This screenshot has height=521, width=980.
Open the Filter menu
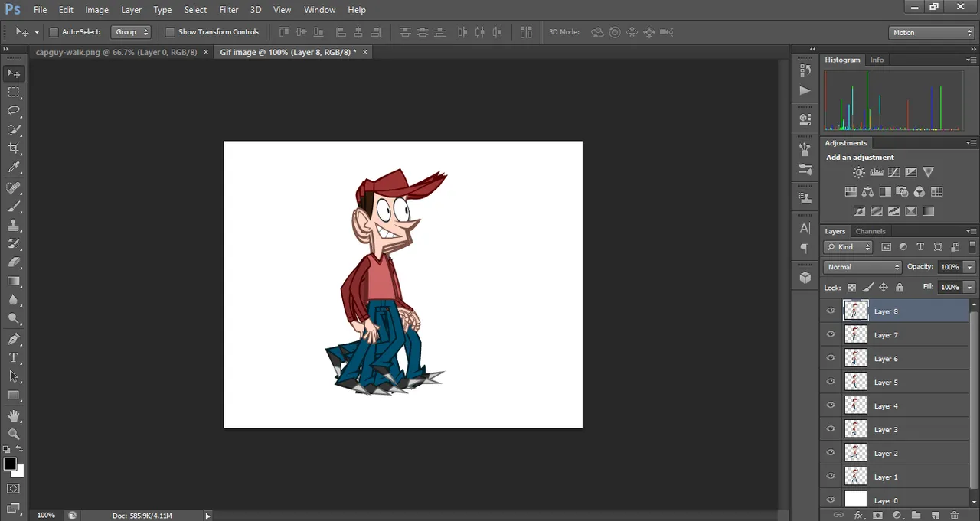(x=229, y=10)
